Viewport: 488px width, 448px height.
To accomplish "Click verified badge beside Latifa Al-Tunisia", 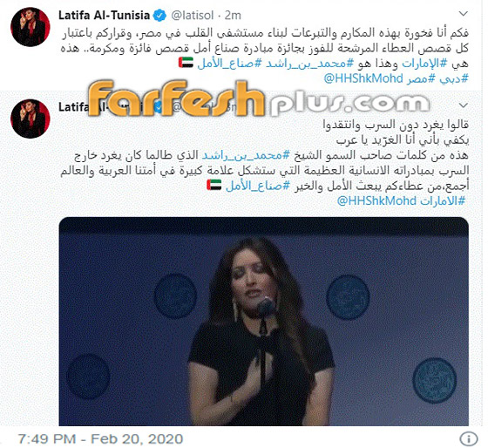I will pyautogui.click(x=160, y=15).
